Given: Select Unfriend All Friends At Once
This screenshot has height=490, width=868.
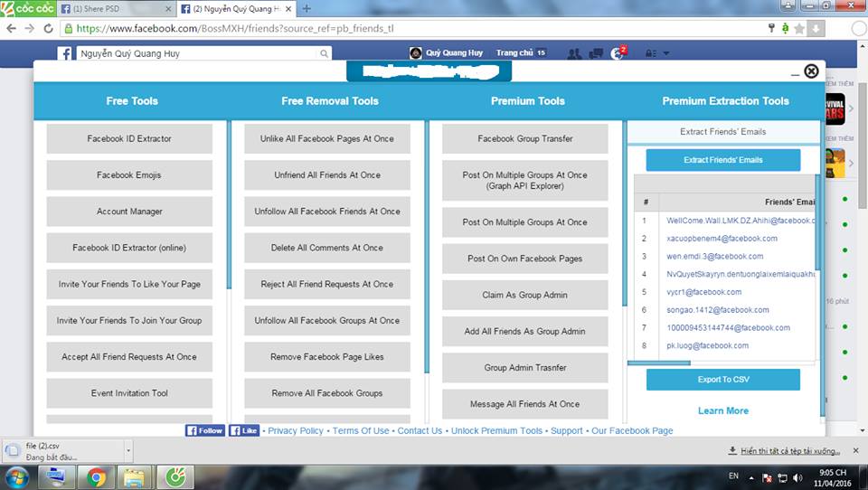Looking at the screenshot, I should click(x=327, y=175).
